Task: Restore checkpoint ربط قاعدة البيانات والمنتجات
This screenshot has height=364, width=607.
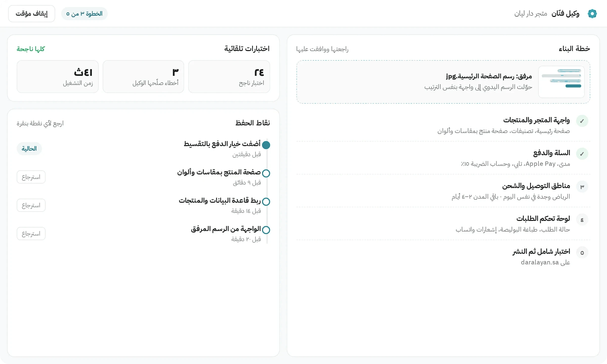Action: point(31,205)
